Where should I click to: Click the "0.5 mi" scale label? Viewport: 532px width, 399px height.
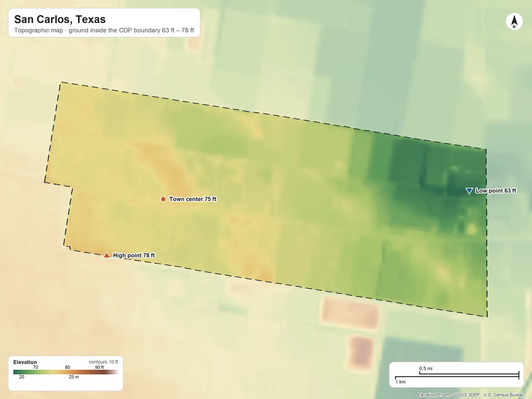426,368
